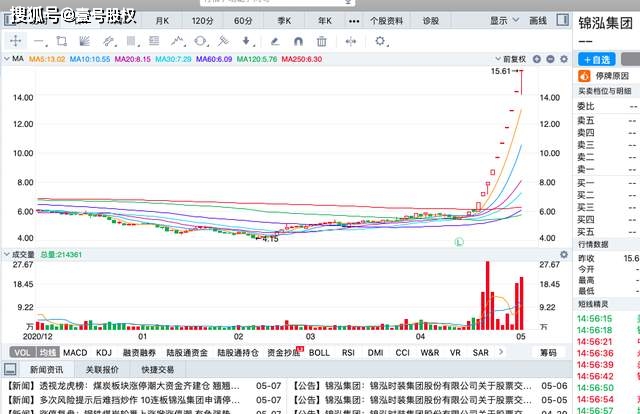Add stock with +自选 button

[597, 60]
